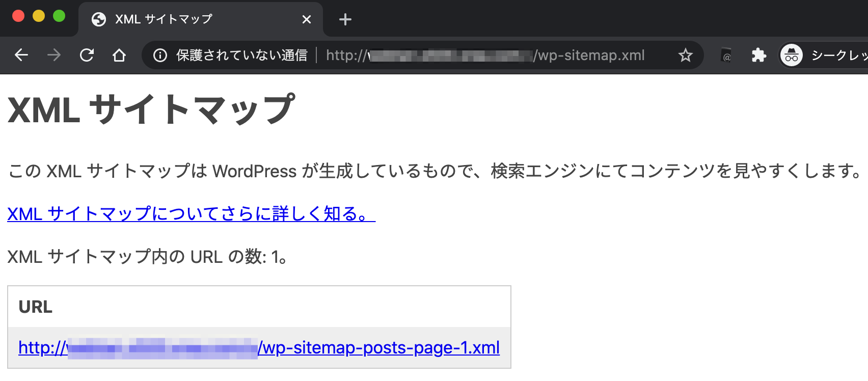Click the site info icon beside 保護されていない通信
Viewport: 868px width, 381px height.
[x=160, y=55]
